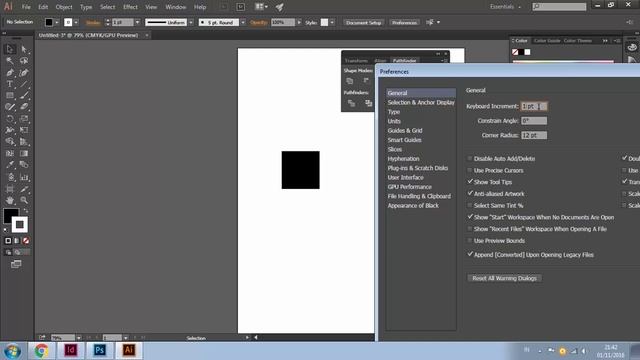This screenshot has height=360, width=640.
Task: Uncheck Anti-aliased Artwork
Action: click(470, 193)
